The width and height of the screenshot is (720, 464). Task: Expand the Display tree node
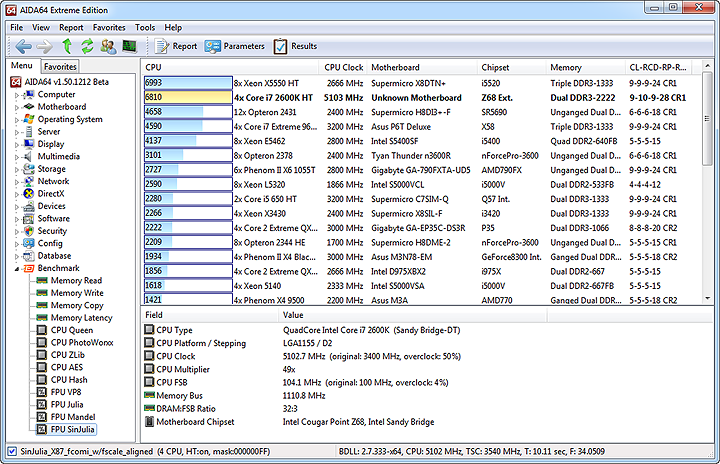click(x=17, y=145)
